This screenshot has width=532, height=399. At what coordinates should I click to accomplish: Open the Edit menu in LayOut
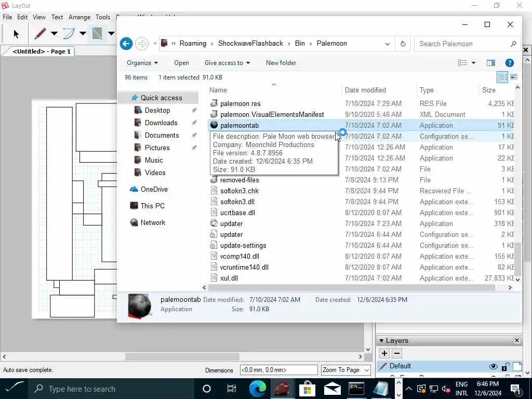22,17
